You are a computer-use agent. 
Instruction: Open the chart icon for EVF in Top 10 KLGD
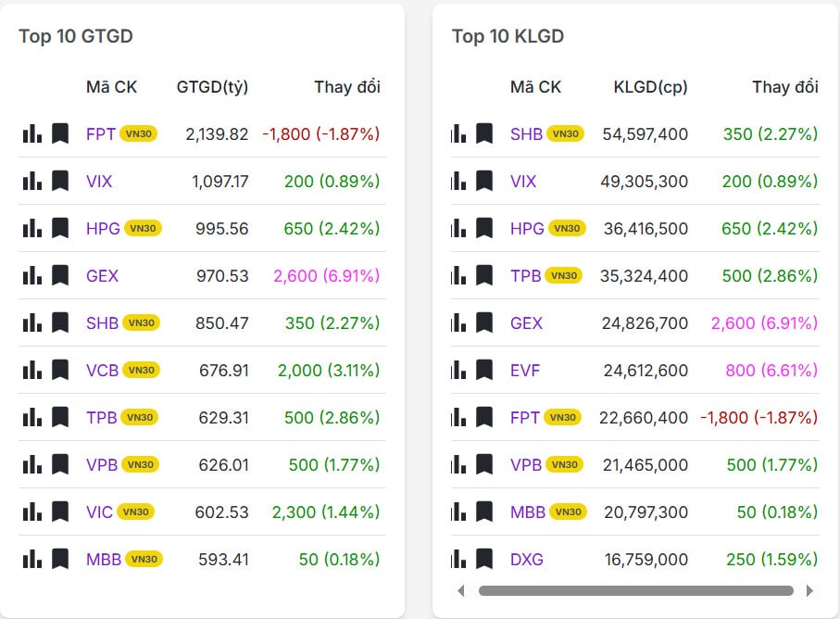point(458,370)
